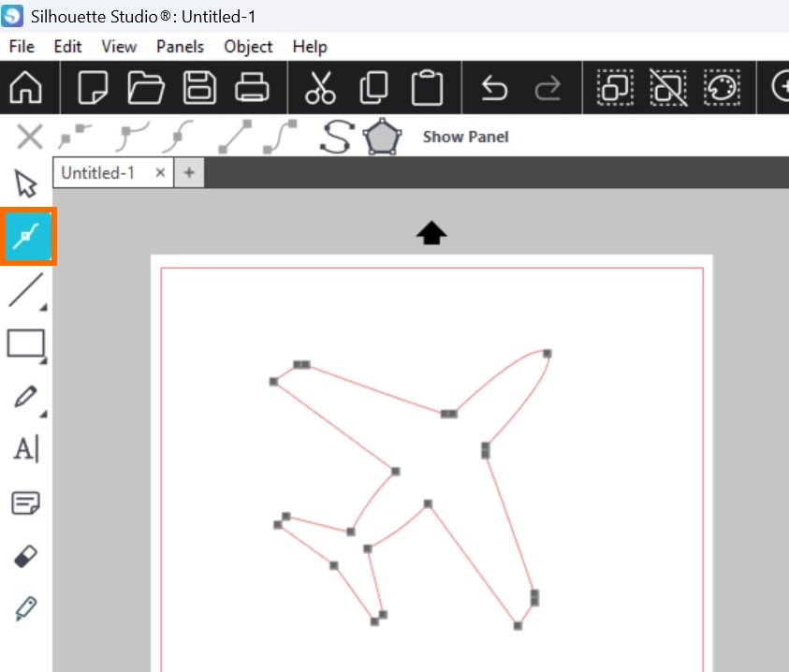Screen dimensions: 789x672
Task: Open the Panels menu
Action: [x=180, y=46]
